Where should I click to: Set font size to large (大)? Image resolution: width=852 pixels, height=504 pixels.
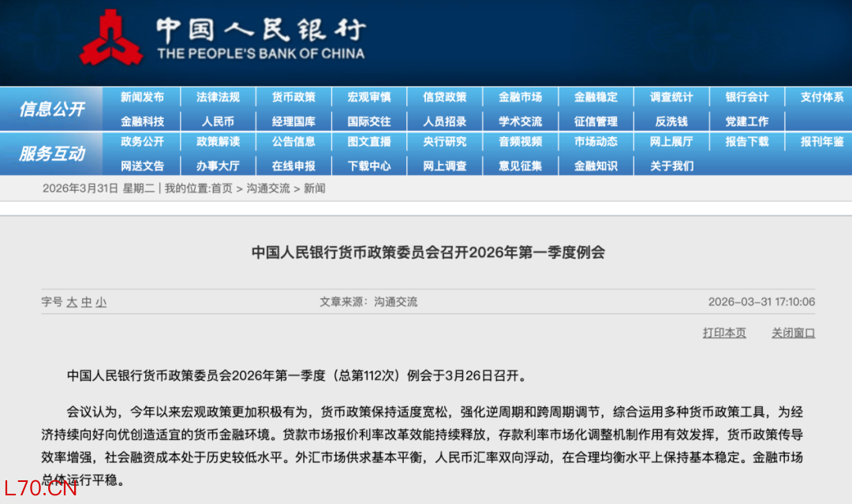point(73,302)
